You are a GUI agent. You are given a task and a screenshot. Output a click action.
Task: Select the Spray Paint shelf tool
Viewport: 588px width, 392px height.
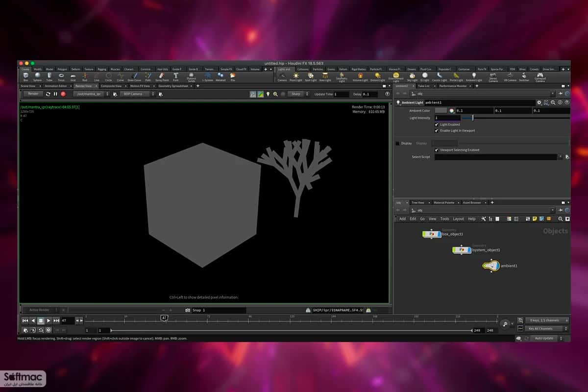pos(162,77)
